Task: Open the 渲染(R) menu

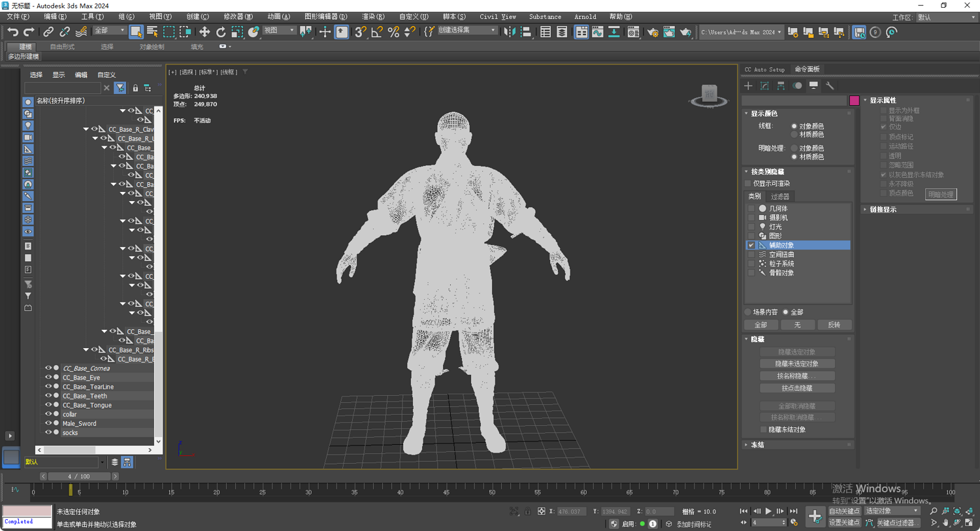Action: point(373,17)
